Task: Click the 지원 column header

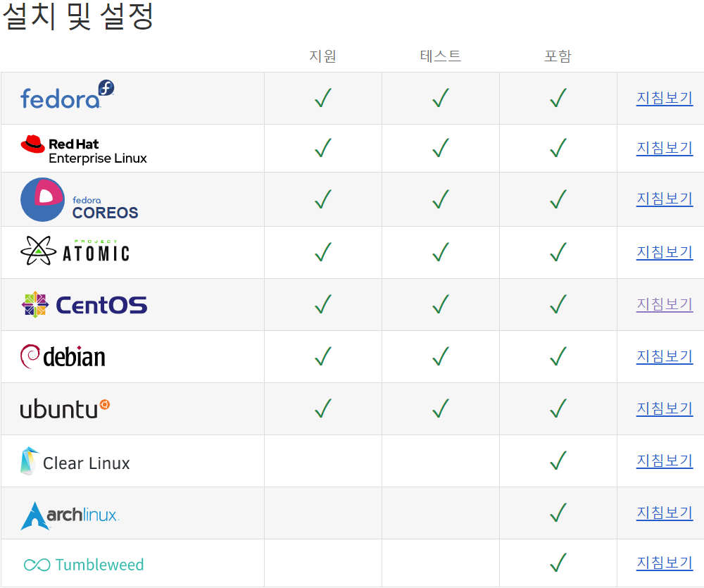Action: 323,56
